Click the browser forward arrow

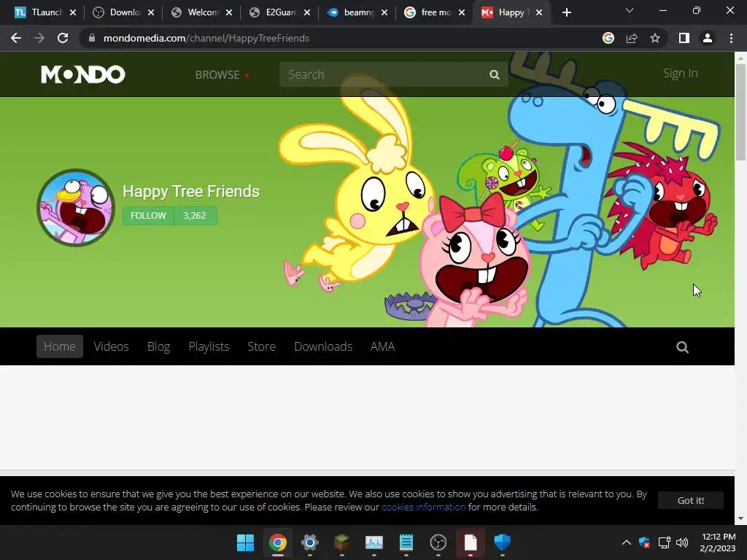pyautogui.click(x=39, y=38)
